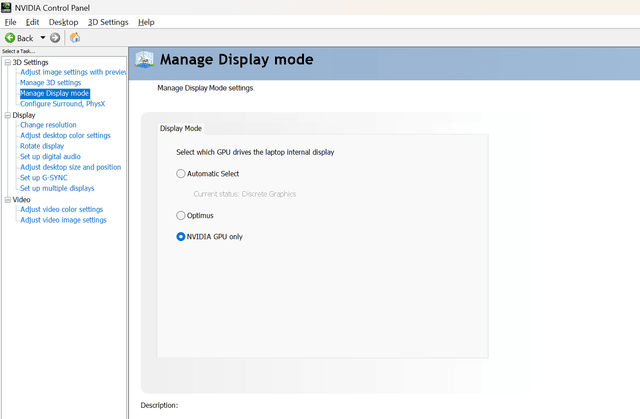
Task: Click the 'Manage Display Mode settings.' text
Action: (206, 88)
